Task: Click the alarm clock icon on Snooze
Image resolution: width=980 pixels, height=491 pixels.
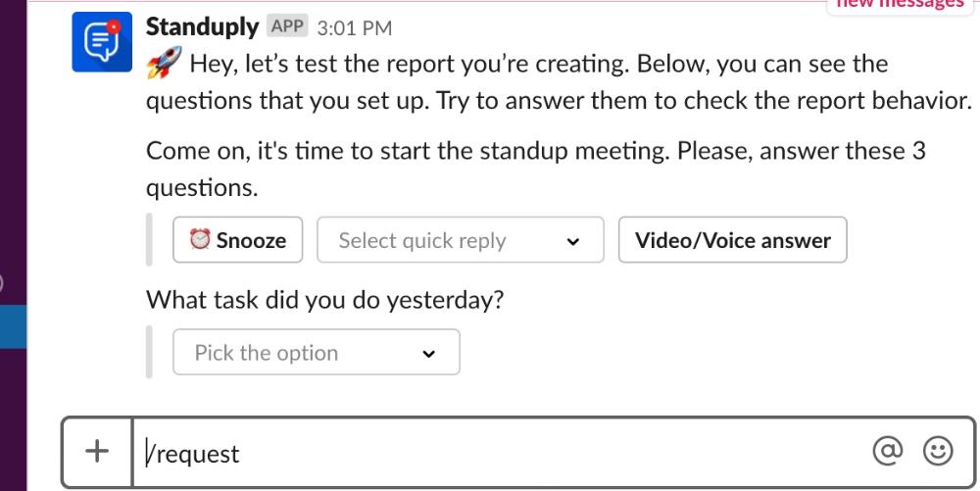Action: pos(200,239)
